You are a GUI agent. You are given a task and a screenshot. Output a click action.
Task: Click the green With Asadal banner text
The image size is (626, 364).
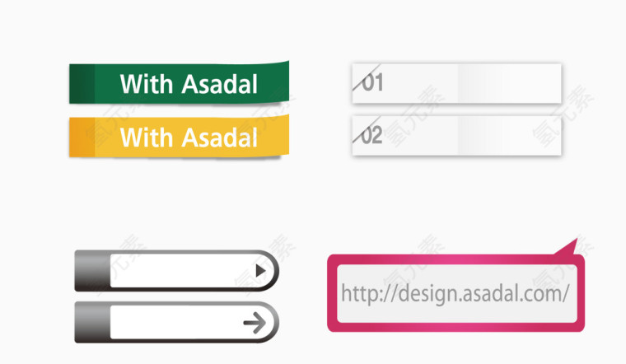(x=189, y=84)
